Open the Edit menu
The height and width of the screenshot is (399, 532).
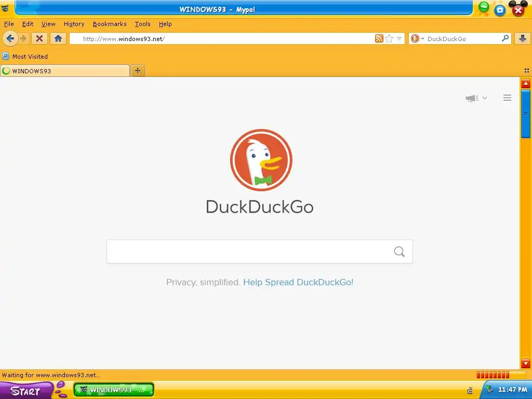28,24
